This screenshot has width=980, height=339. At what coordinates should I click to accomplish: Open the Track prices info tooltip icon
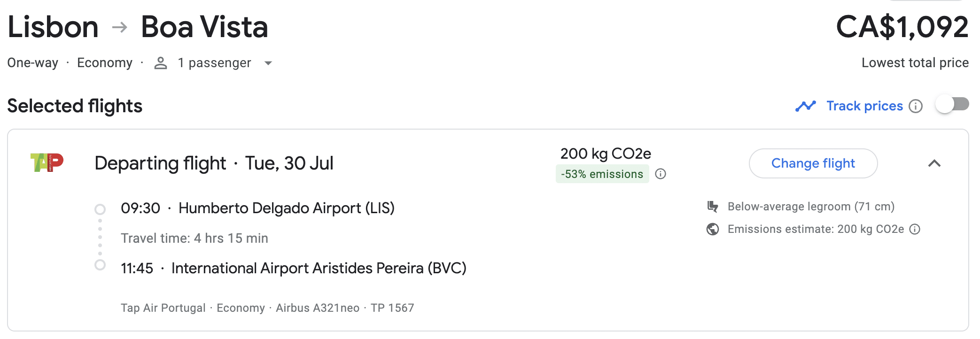pyautogui.click(x=916, y=106)
